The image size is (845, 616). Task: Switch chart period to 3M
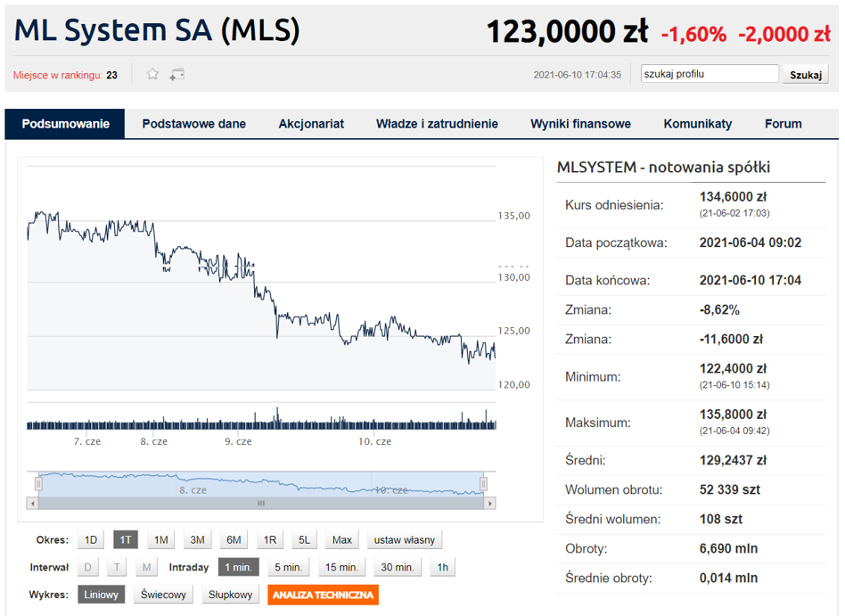197,539
